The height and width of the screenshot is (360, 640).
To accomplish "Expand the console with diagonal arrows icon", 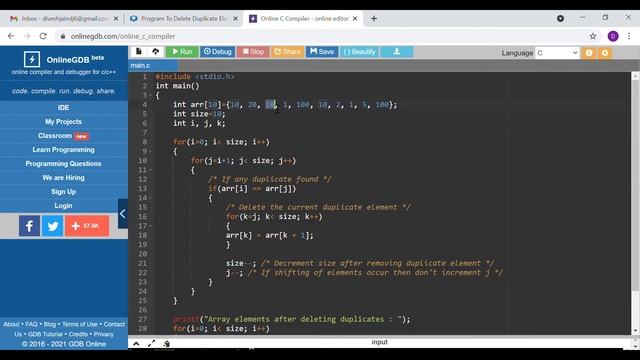I will pyautogui.click(x=151, y=344).
